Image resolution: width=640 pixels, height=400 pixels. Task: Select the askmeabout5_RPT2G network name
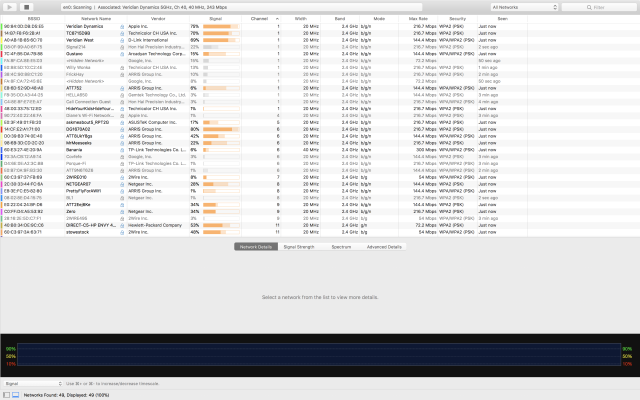click(x=87, y=122)
